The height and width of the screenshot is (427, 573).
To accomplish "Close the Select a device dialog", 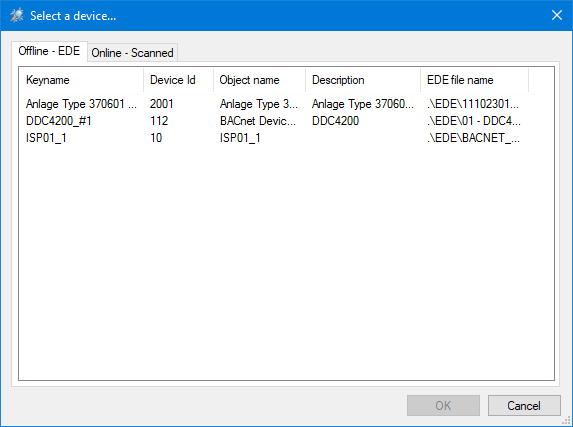I will point(557,15).
